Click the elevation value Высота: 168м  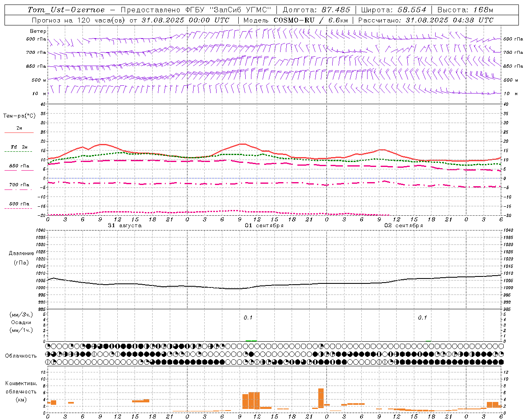[x=466, y=10]
